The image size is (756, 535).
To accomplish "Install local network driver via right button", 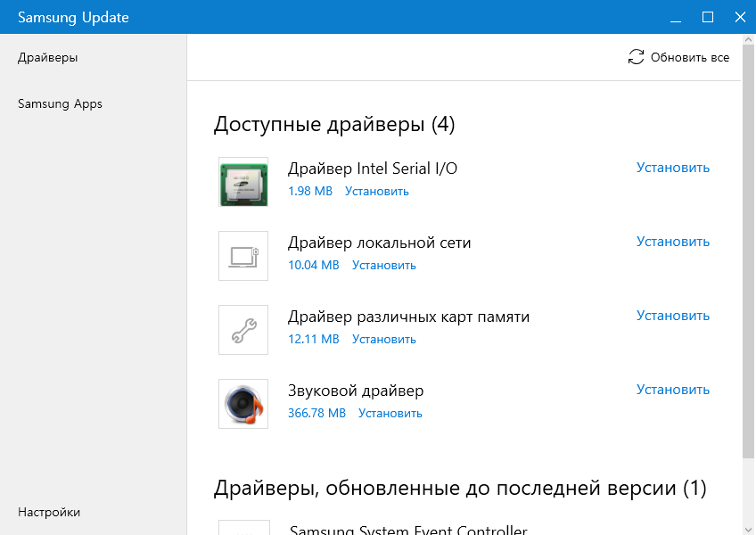I will coord(673,242).
